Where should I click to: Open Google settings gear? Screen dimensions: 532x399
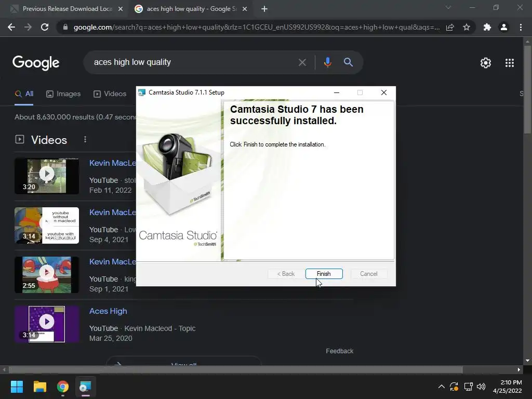tap(486, 63)
